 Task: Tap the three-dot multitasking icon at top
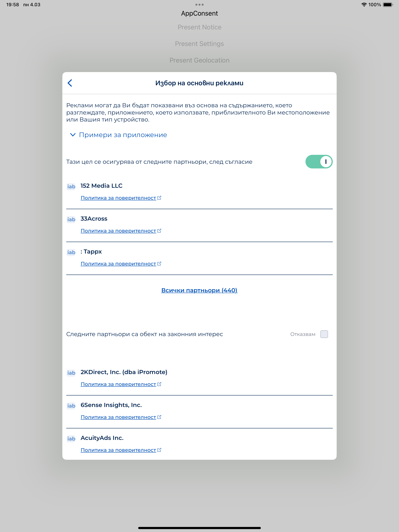[199, 4]
